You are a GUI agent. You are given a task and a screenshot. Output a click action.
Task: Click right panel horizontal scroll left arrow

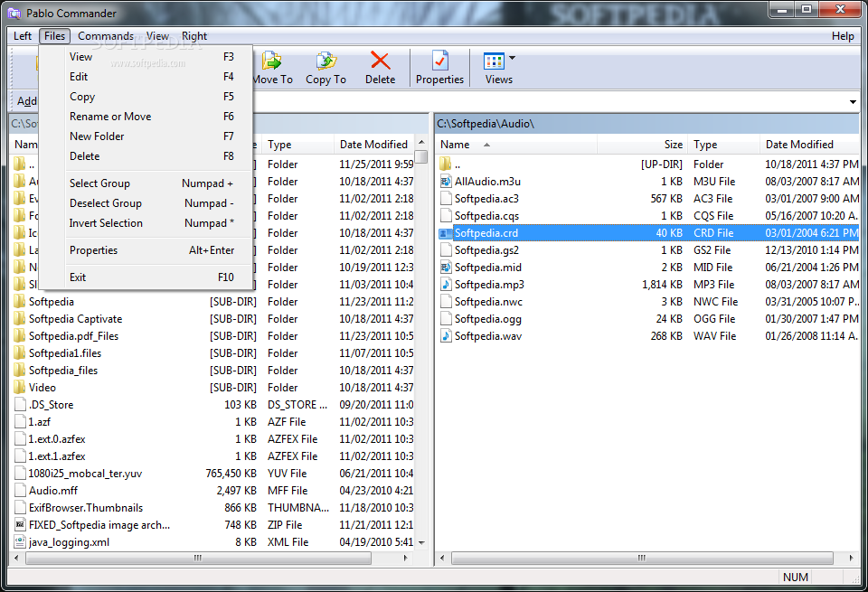[442, 558]
